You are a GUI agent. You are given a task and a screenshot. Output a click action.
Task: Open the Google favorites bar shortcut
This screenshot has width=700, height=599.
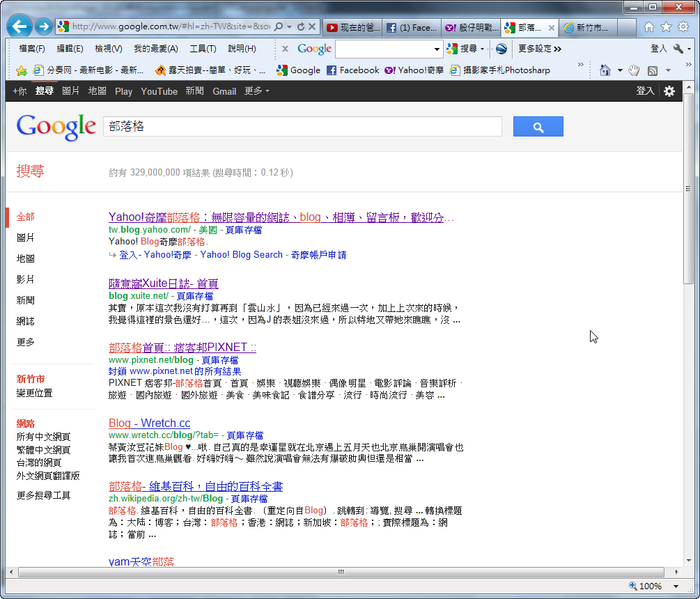(298, 70)
